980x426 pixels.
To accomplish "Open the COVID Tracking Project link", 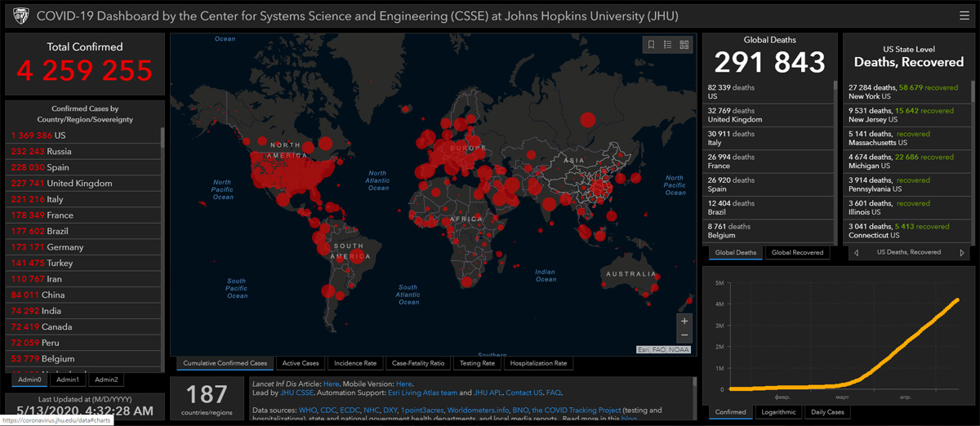I will coord(577,410).
